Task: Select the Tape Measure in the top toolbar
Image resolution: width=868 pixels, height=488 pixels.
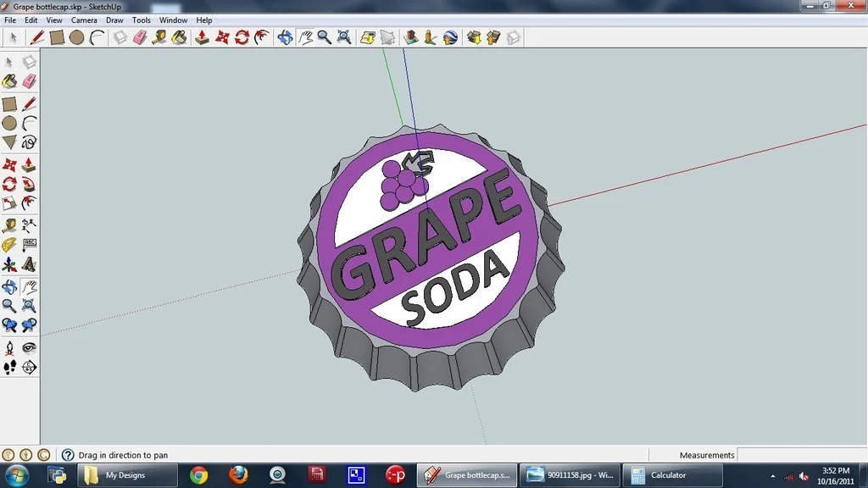Action: 159,37
